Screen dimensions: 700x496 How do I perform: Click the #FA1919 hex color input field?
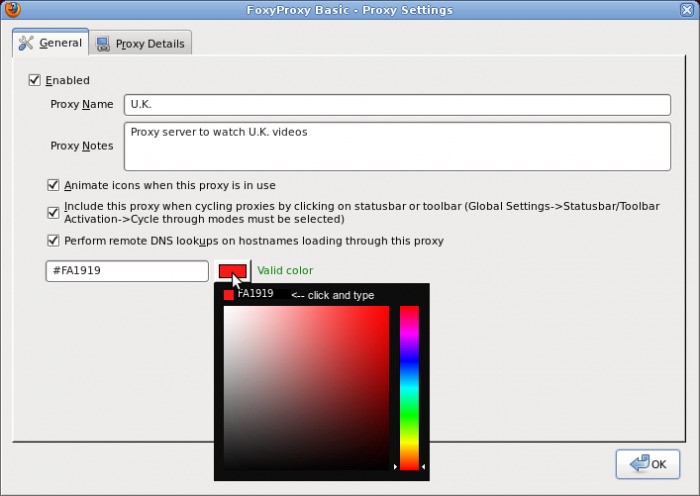pyautogui.click(x=126, y=271)
